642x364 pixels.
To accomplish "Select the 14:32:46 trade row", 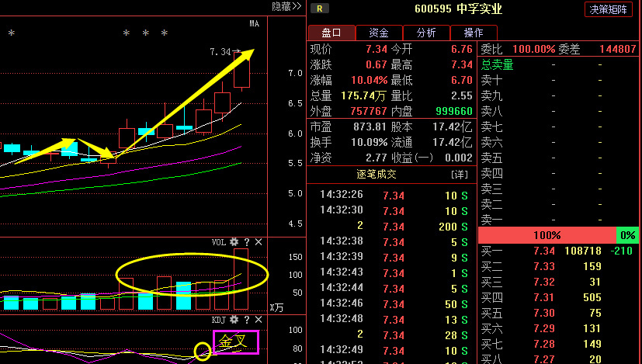I will click(393, 304).
